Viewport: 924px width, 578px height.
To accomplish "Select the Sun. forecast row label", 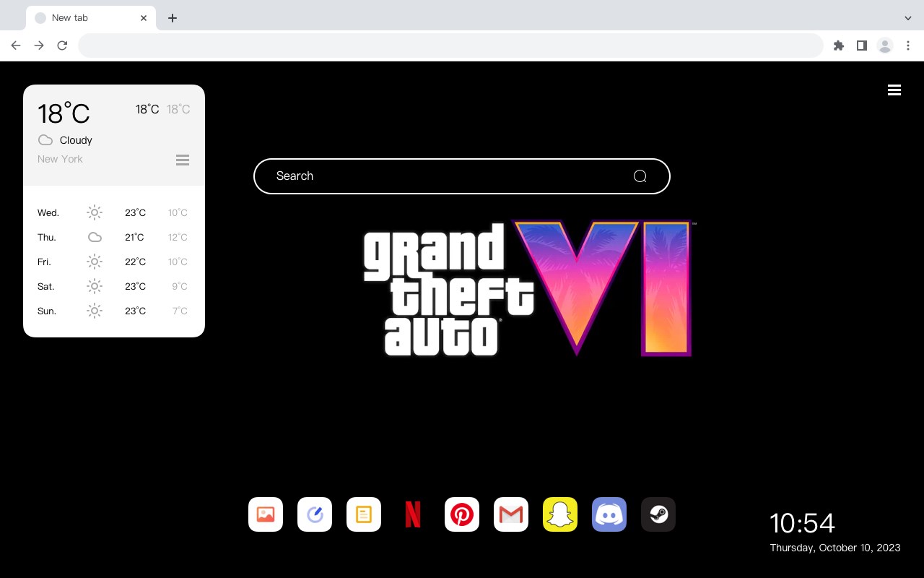I will click(47, 311).
